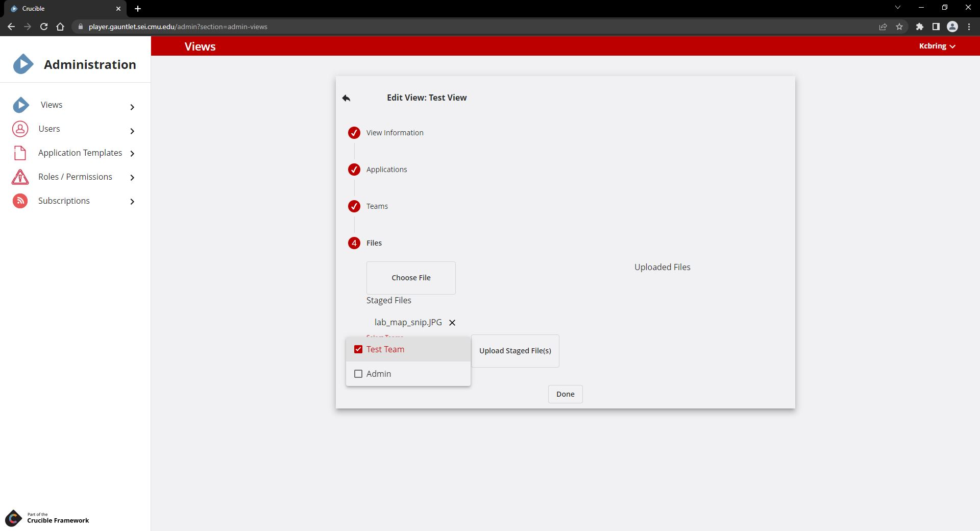Expand the Views sidebar section
Viewport: 980px width, 531px height.
132,107
